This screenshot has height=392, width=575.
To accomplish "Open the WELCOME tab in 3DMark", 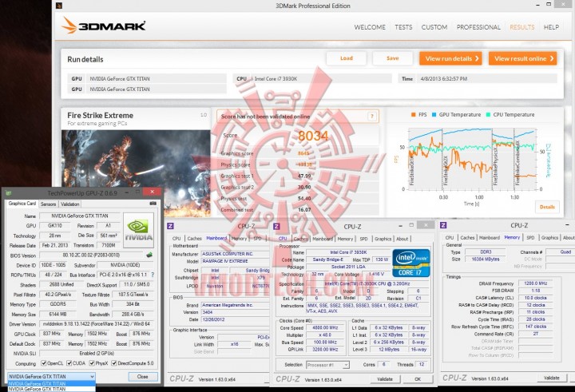I will (x=370, y=27).
